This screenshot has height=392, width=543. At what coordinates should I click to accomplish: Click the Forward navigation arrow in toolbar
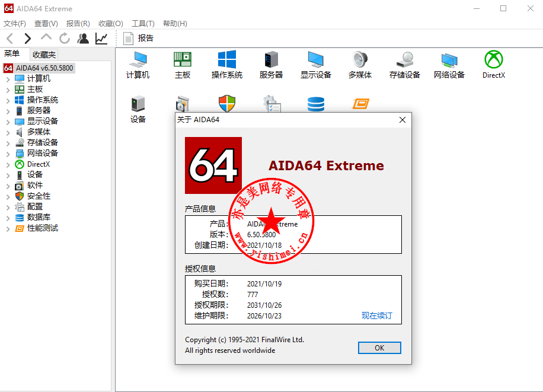pos(27,39)
